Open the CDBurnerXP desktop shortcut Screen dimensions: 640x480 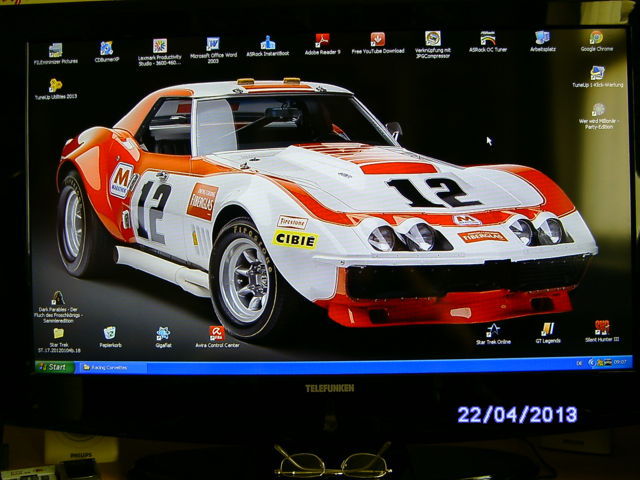coord(107,51)
